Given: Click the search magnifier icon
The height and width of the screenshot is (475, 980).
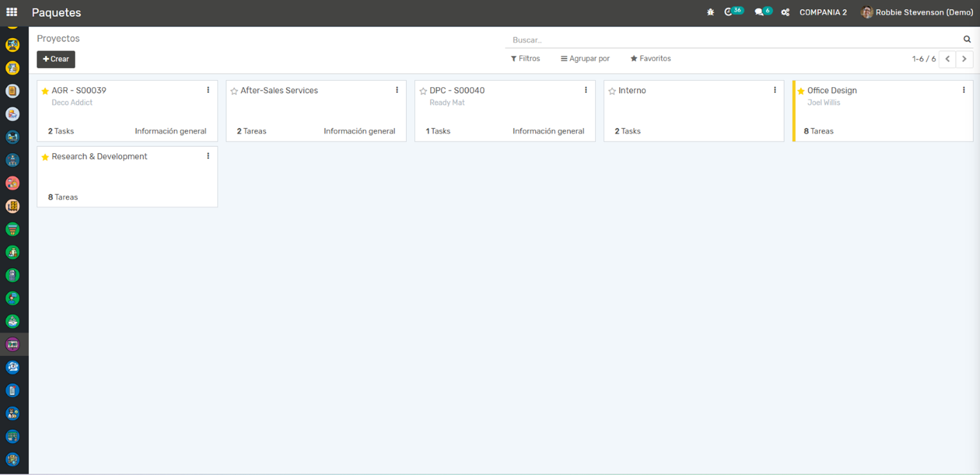Looking at the screenshot, I should pyautogui.click(x=966, y=39).
